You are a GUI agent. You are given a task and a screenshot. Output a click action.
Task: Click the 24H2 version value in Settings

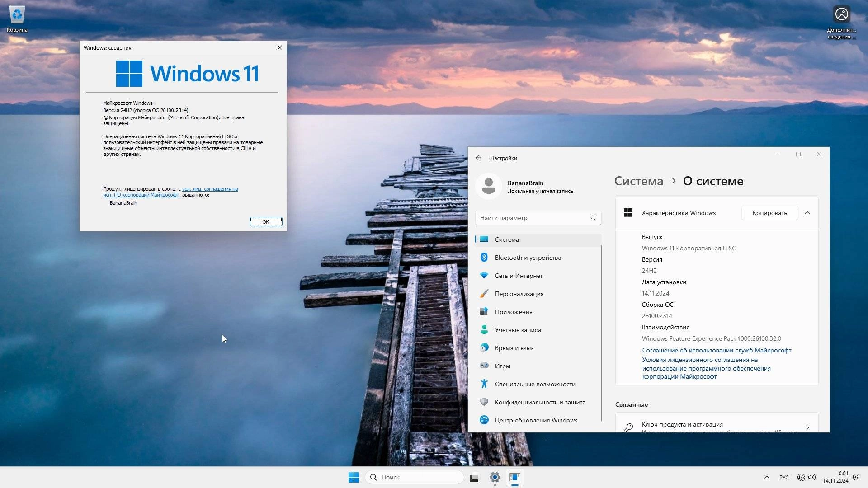pyautogui.click(x=649, y=271)
